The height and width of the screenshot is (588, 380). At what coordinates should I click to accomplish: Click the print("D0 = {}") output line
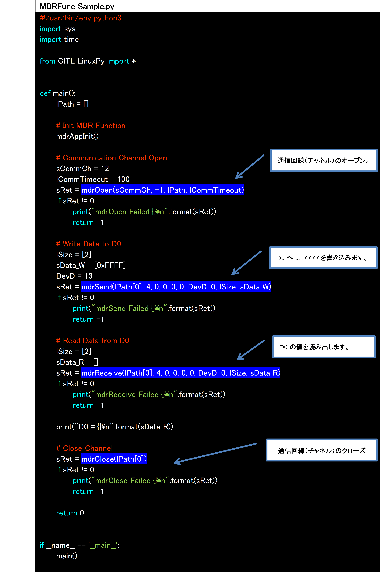tap(115, 427)
